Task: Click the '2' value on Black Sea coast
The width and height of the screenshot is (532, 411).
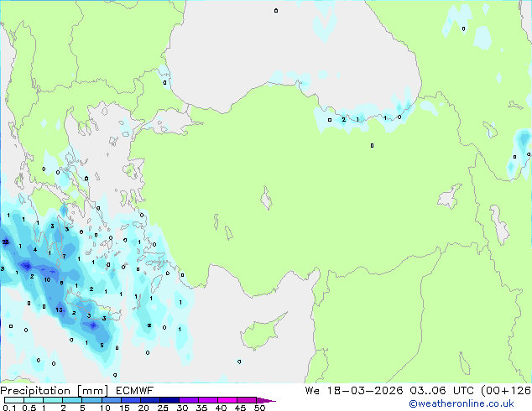Action: point(344,119)
